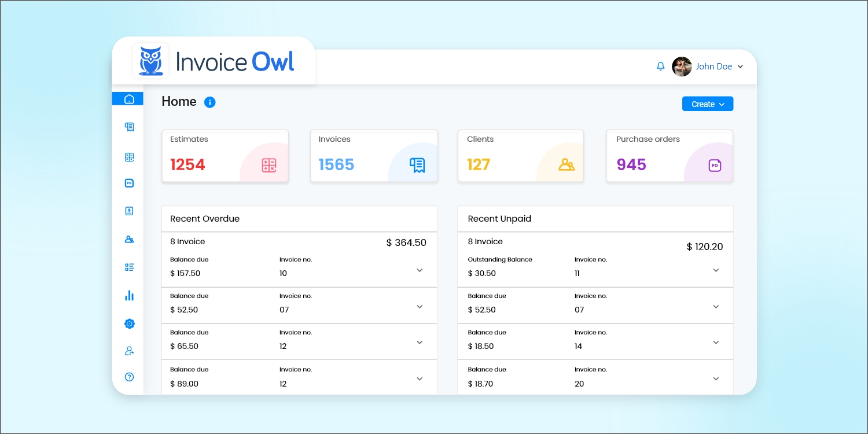868x434 pixels.
Task: Select the estimates calculator icon in sidebar
Action: 129,157
